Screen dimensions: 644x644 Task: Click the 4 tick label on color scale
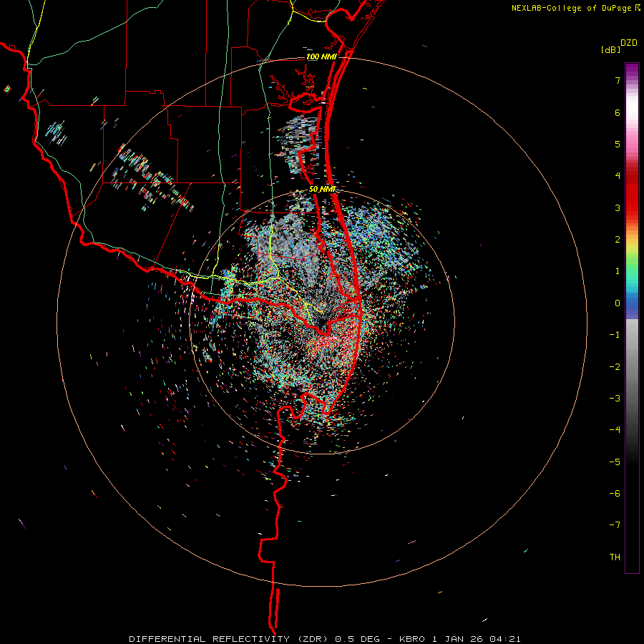(x=618, y=176)
